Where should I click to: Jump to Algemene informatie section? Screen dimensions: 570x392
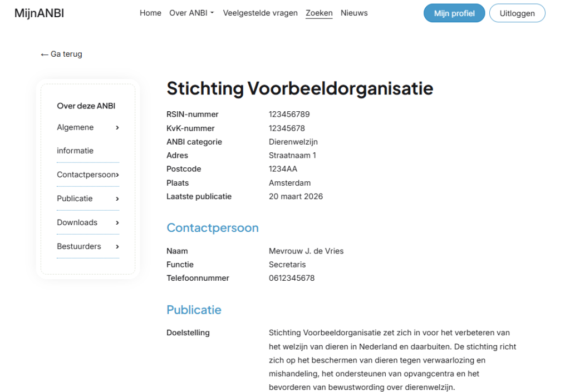point(75,138)
